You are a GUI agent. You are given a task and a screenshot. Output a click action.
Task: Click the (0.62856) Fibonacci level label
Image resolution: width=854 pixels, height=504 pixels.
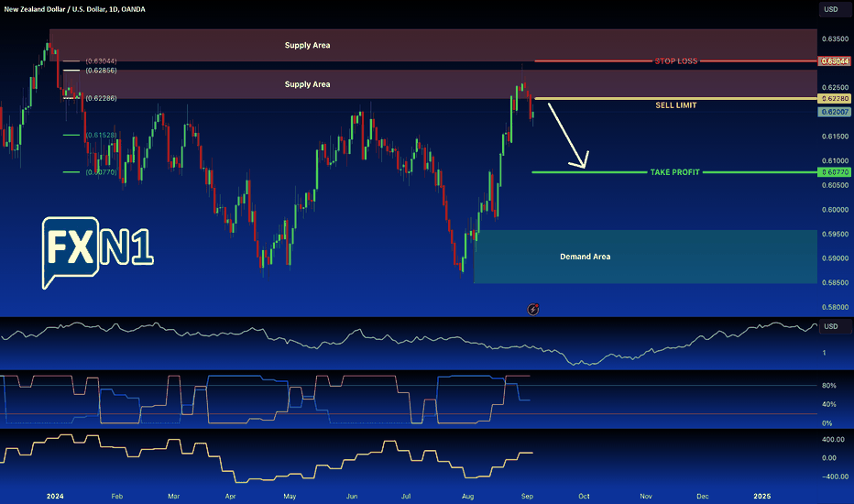click(x=102, y=71)
